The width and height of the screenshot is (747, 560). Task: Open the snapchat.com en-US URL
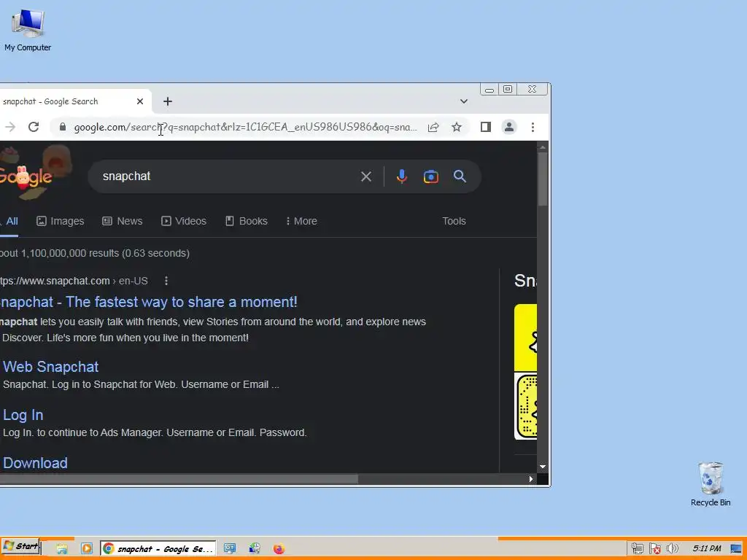74,281
